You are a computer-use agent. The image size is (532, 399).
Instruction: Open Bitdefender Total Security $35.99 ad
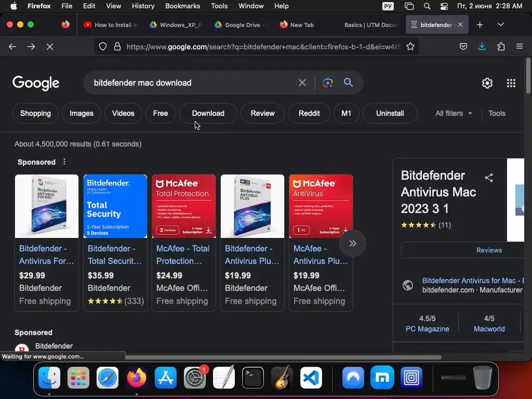[115, 242]
